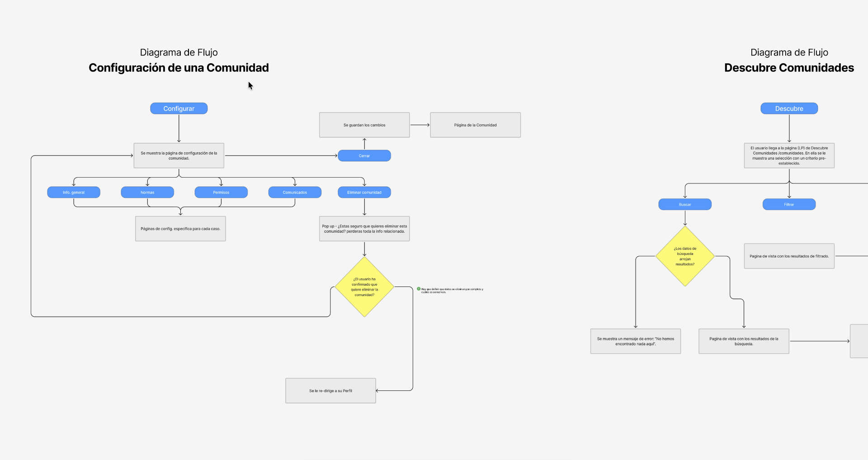Click 'Diagrama de Flujo' subtitle above Descubre
This screenshot has width=868, height=460.
[x=789, y=52]
